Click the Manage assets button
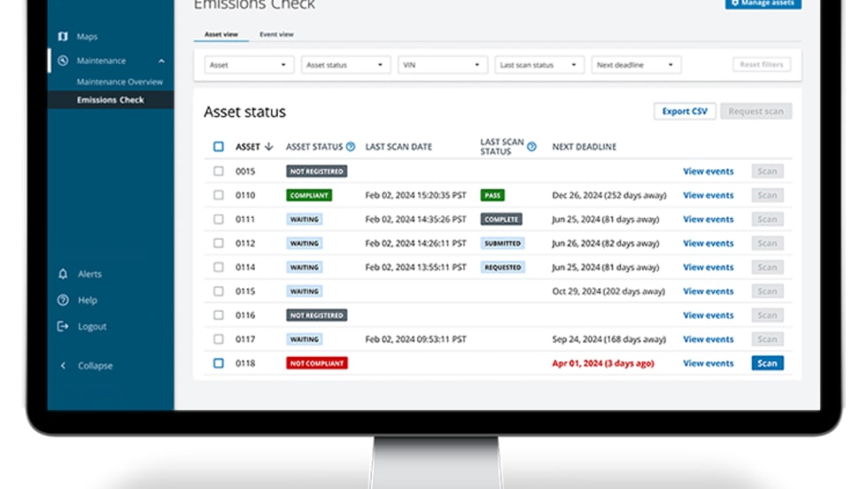 click(763, 4)
